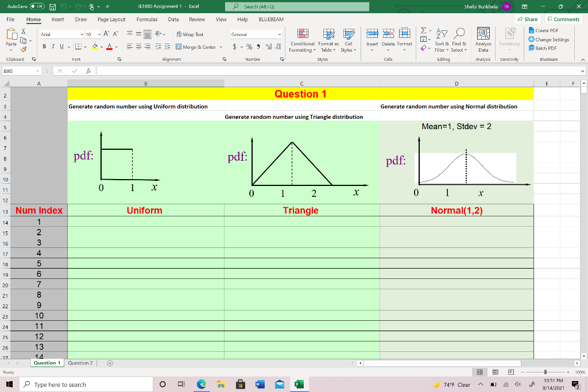Click the Increase Decimal icon
Viewport: 588px width, 392px height.
(x=268, y=46)
